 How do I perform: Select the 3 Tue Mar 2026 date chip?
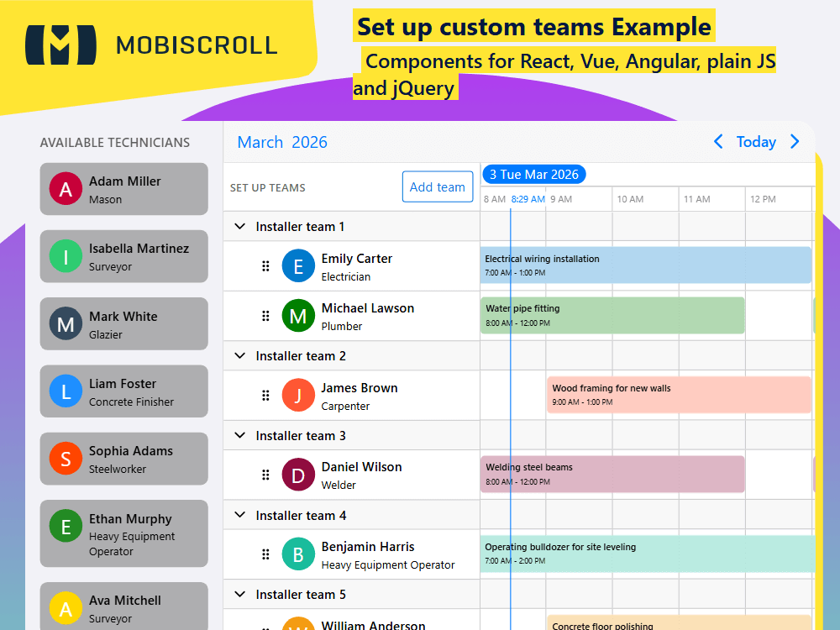tap(533, 174)
